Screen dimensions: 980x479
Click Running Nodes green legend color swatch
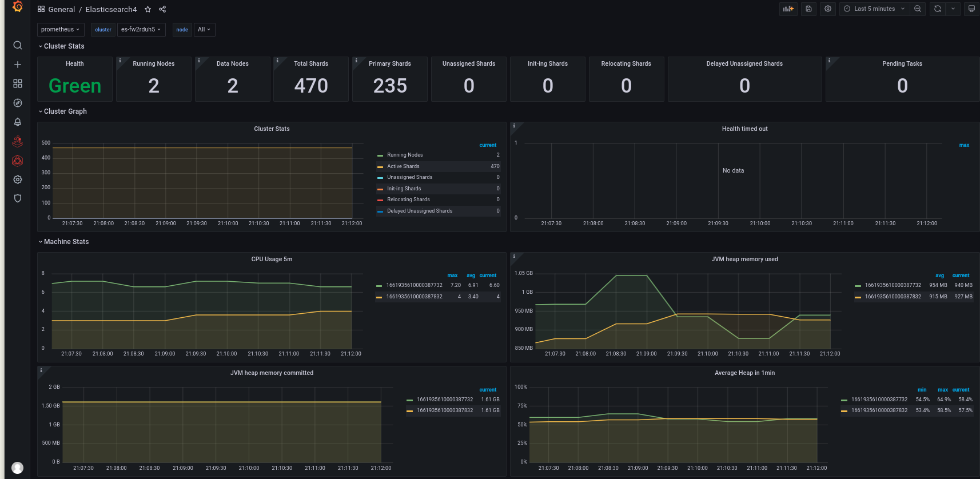[x=380, y=155]
